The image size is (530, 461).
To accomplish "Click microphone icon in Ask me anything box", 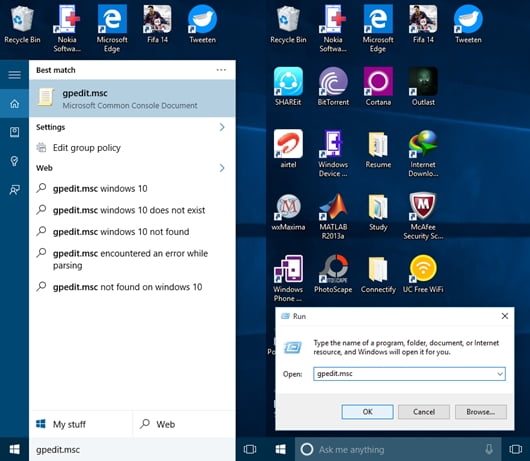I will (489, 449).
